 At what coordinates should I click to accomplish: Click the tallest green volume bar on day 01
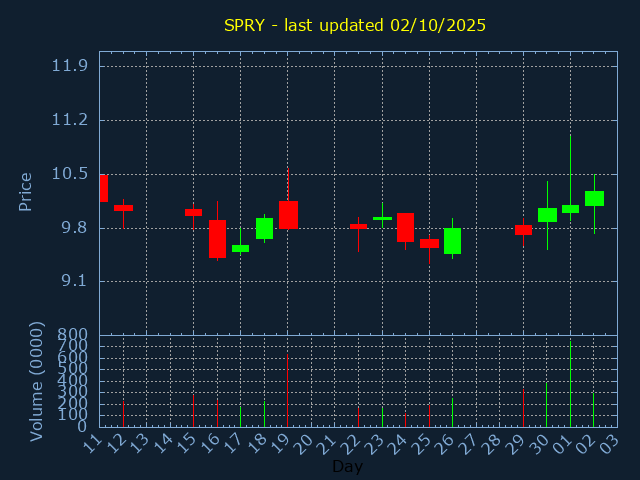(570, 385)
